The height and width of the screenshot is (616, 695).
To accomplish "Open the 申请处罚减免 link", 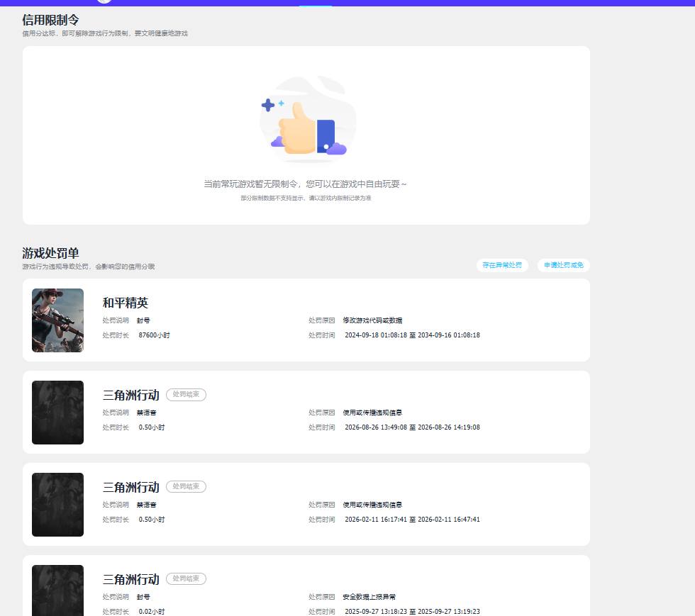I will click(x=563, y=265).
